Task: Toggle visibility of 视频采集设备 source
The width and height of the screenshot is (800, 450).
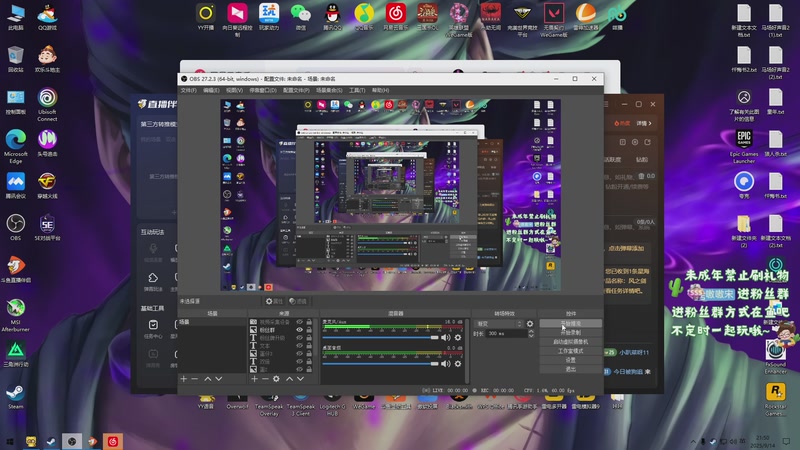Action: (x=299, y=322)
